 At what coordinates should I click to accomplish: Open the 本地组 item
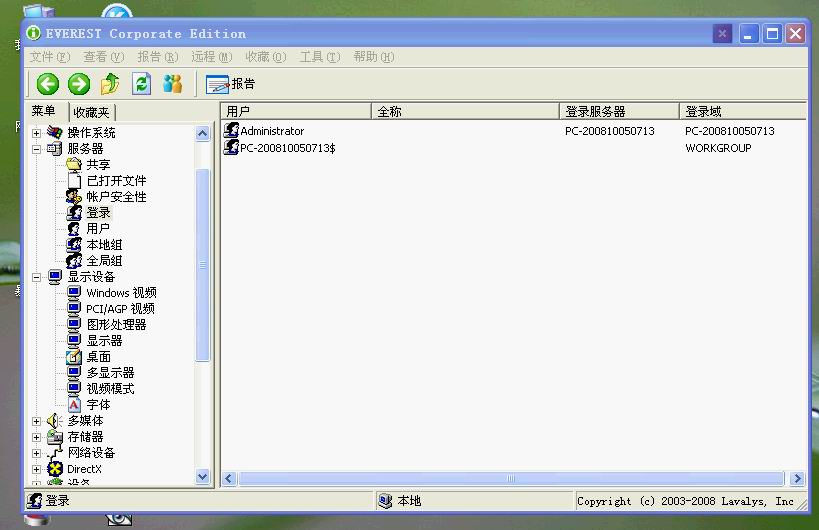coord(104,245)
